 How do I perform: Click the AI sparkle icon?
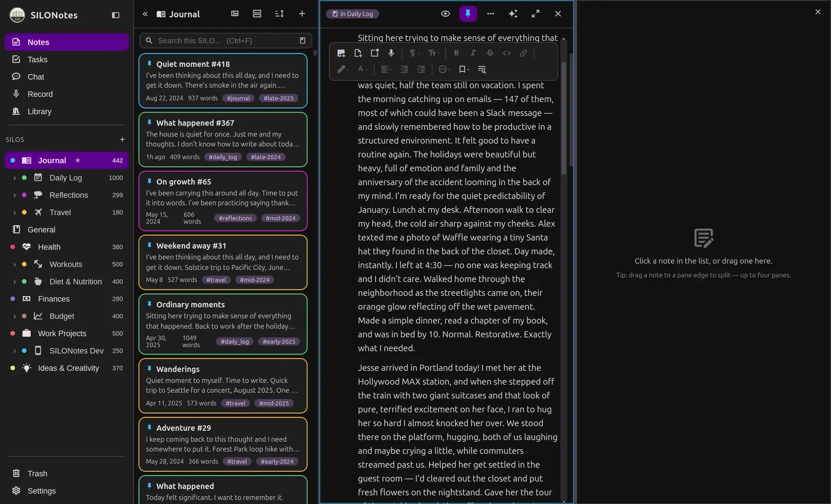coord(513,14)
